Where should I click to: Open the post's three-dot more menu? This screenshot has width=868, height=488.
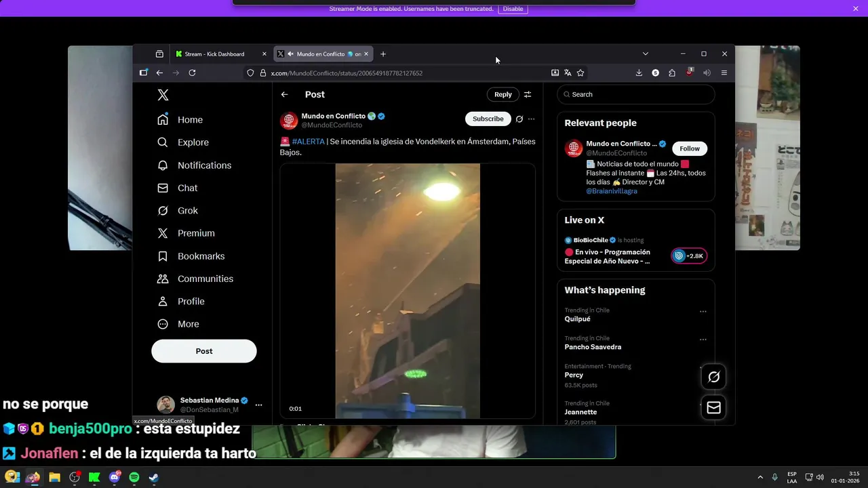[x=531, y=119]
